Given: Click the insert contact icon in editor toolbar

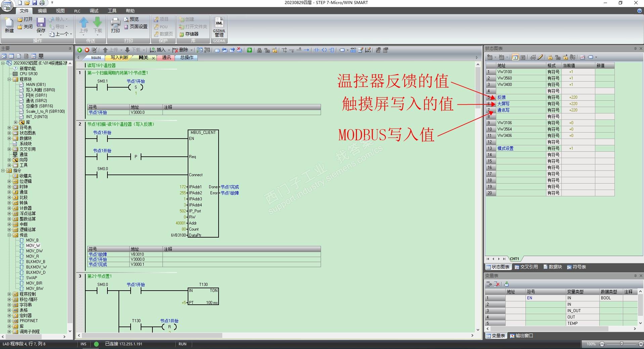Looking at the screenshot, I should [317, 50].
